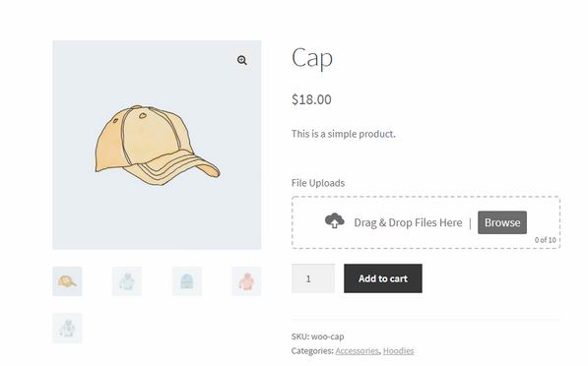Select the pink hoodie thumbnail
Viewport: 588px width, 366px height.
(246, 281)
